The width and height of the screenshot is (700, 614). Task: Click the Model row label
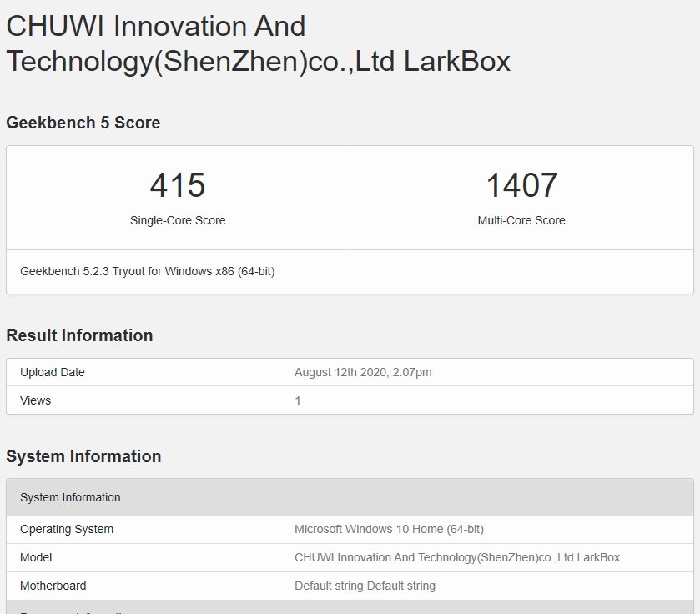(36, 557)
